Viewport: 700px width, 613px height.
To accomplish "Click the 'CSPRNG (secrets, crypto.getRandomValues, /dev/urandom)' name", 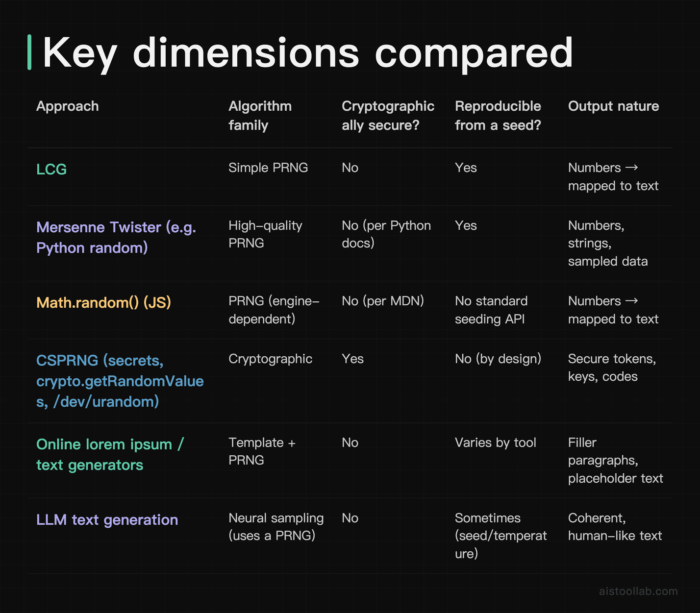I will coord(120,381).
